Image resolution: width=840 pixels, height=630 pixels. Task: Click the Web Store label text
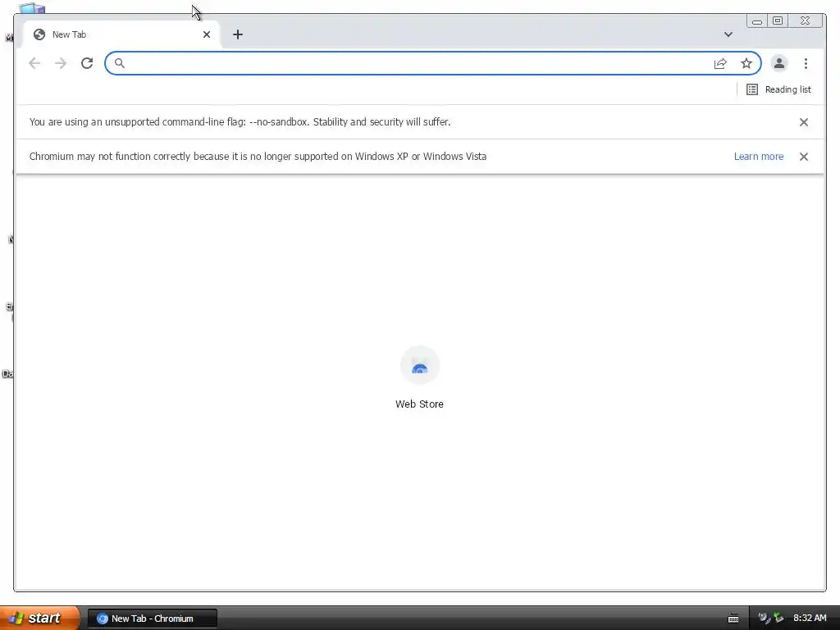point(419,404)
